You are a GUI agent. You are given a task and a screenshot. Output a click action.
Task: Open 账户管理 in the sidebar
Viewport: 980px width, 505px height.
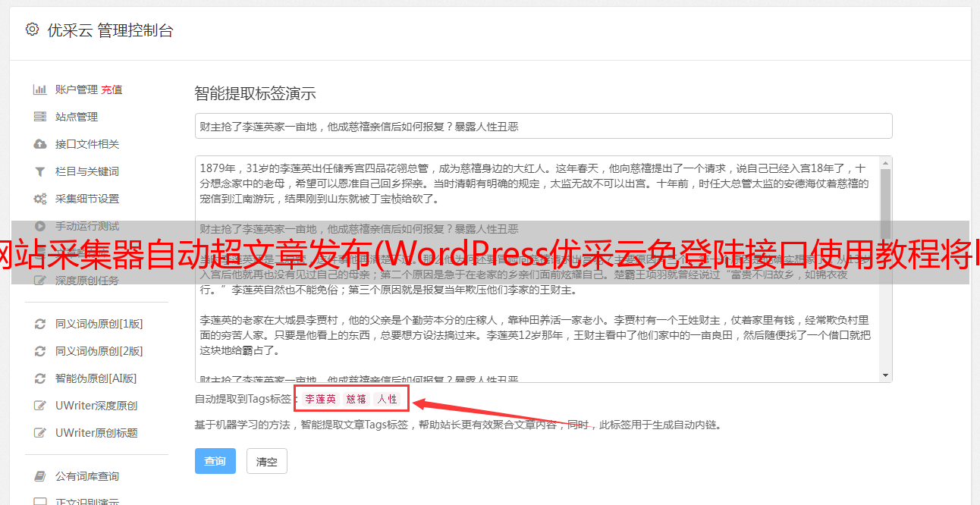(76, 89)
